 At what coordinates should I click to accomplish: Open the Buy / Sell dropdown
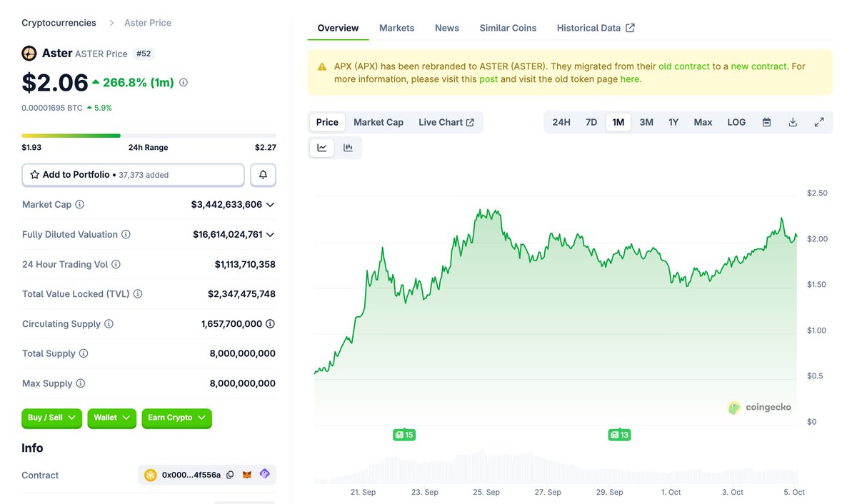coord(52,418)
